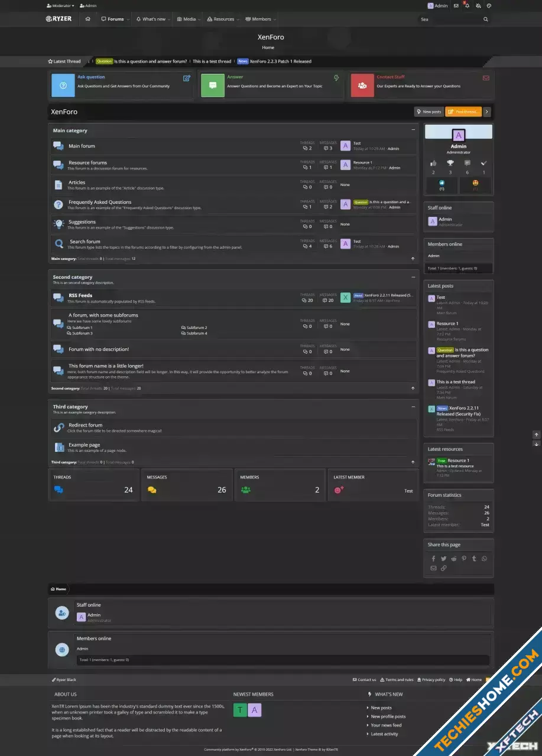Open the Members nav tab
This screenshot has height=756, width=542.
click(x=258, y=19)
